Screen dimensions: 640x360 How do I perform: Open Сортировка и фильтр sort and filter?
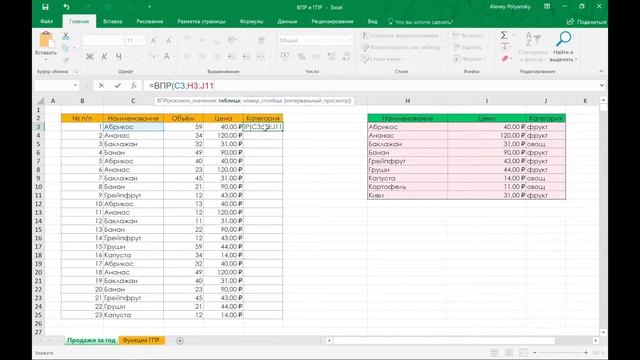(x=533, y=47)
